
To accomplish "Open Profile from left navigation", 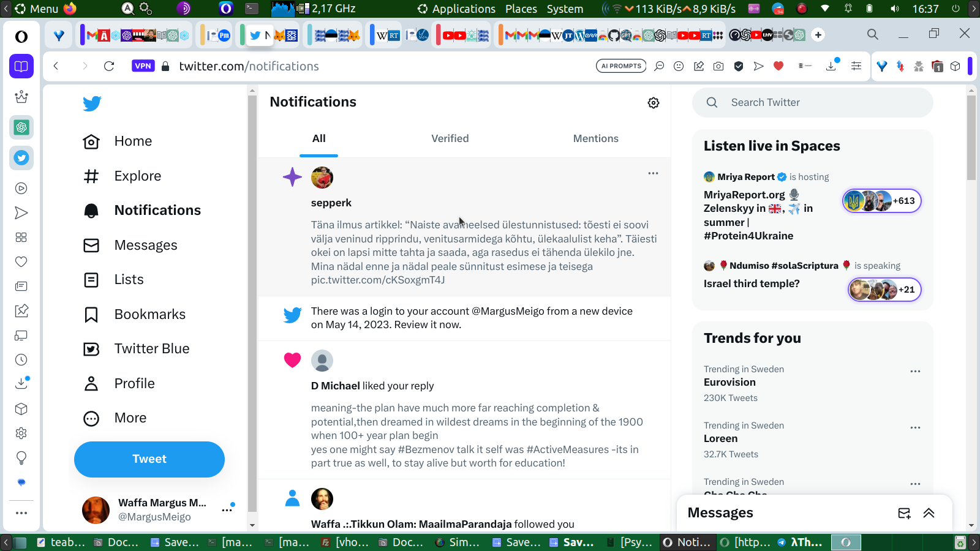I will click(x=119, y=384).
